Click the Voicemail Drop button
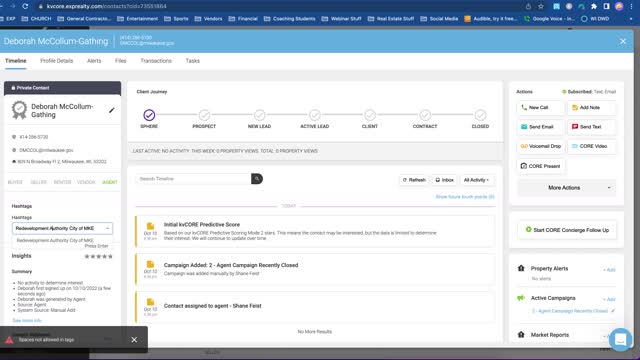640x360 pixels. click(x=541, y=146)
